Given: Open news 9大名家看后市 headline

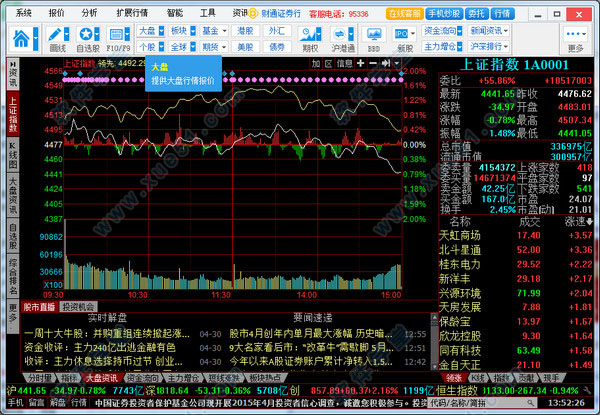Looking at the screenshot, I should pos(311,348).
